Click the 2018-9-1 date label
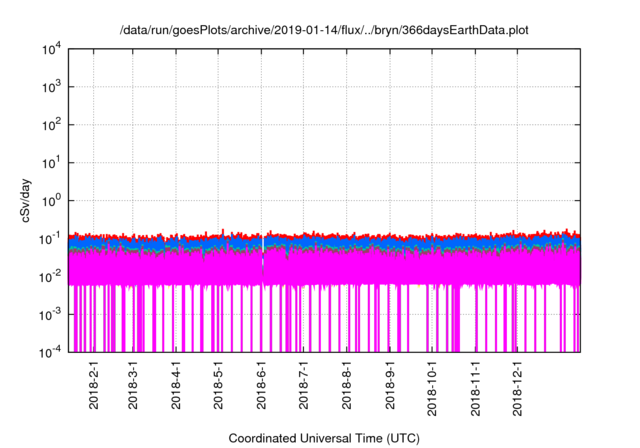Image resolution: width=640 pixels, height=448 pixels. tap(390, 385)
